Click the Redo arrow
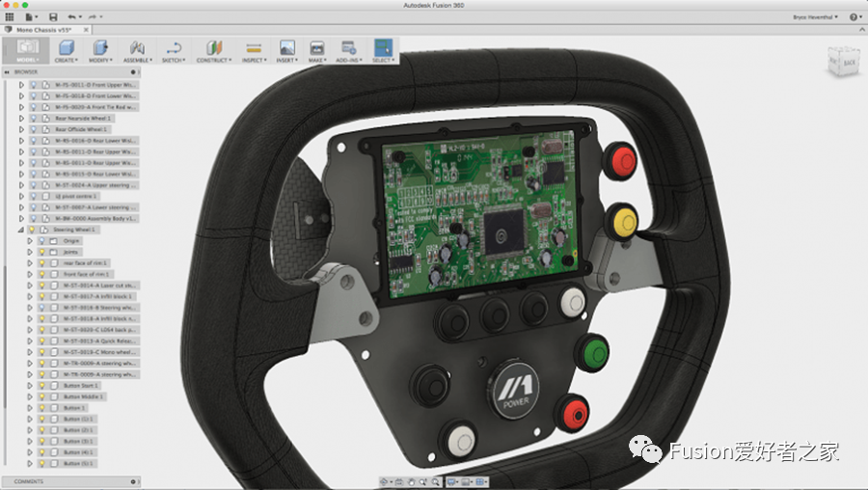This screenshot has width=868, height=490. 94,16
